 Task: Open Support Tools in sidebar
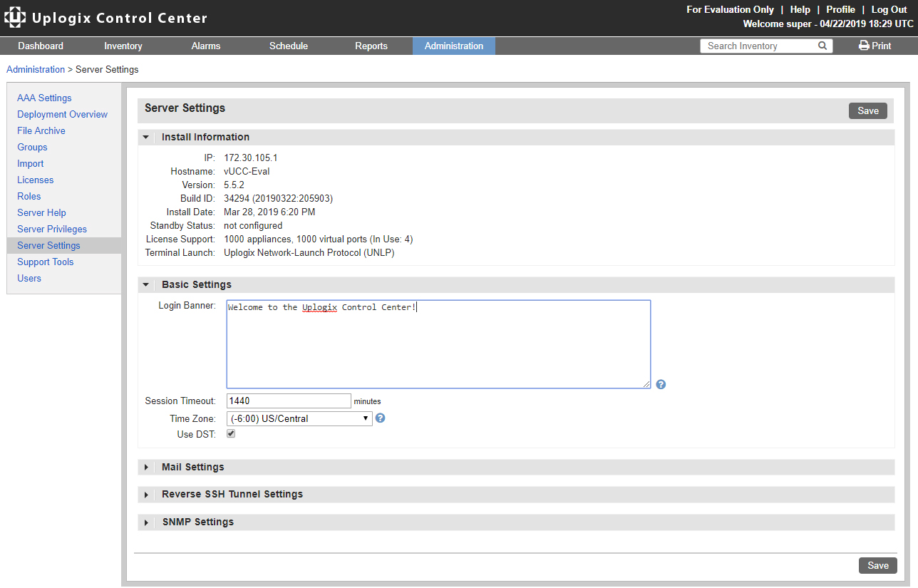click(46, 262)
